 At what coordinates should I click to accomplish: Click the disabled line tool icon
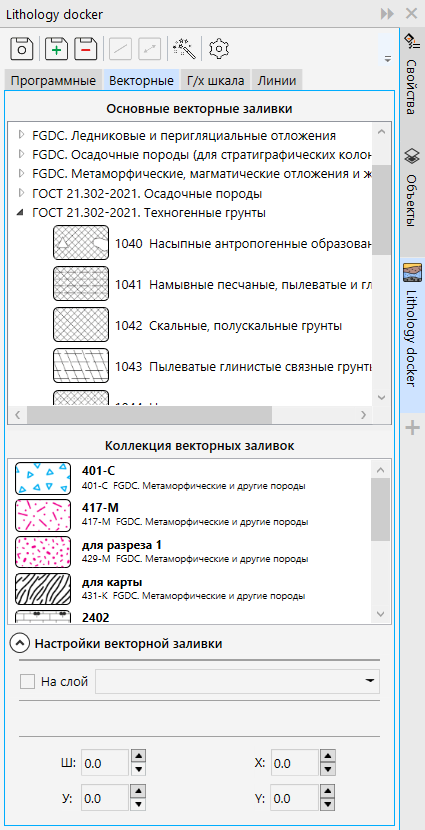pos(120,48)
